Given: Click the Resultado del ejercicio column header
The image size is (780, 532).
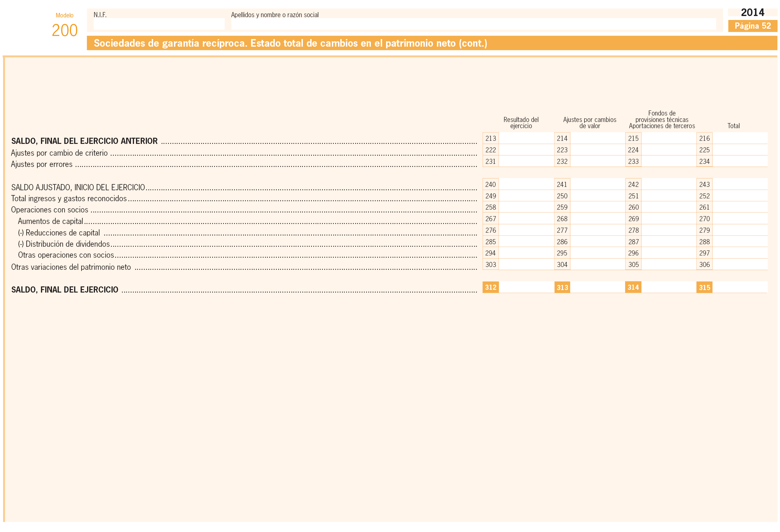Looking at the screenshot, I should 521,123.
